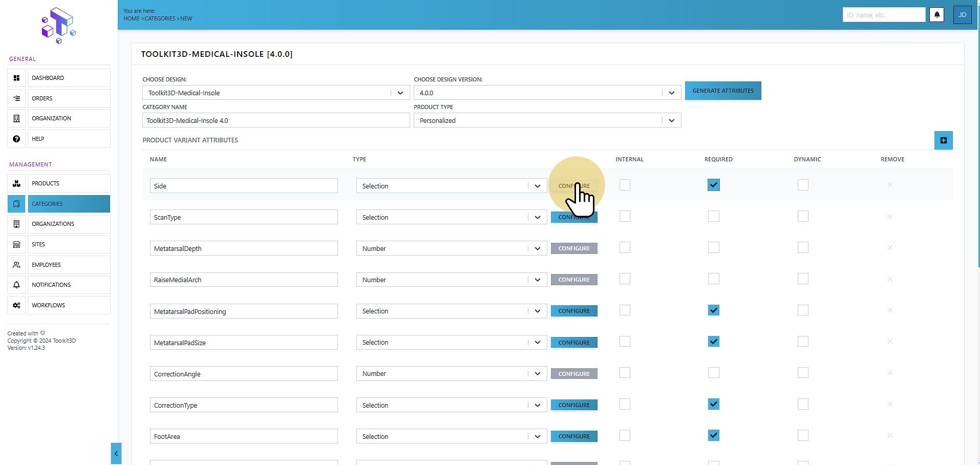The height and width of the screenshot is (465, 980).
Task: Open the Choose Design dropdown
Action: pos(276,93)
